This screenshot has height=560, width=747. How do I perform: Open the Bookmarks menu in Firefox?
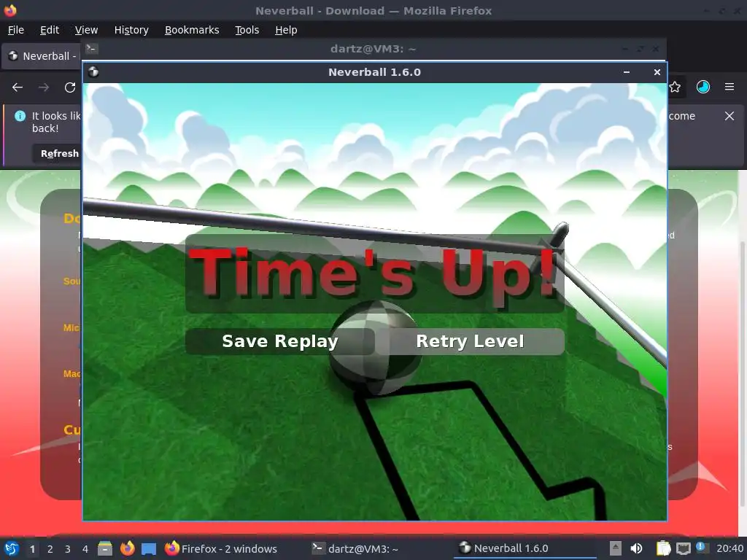(x=192, y=30)
